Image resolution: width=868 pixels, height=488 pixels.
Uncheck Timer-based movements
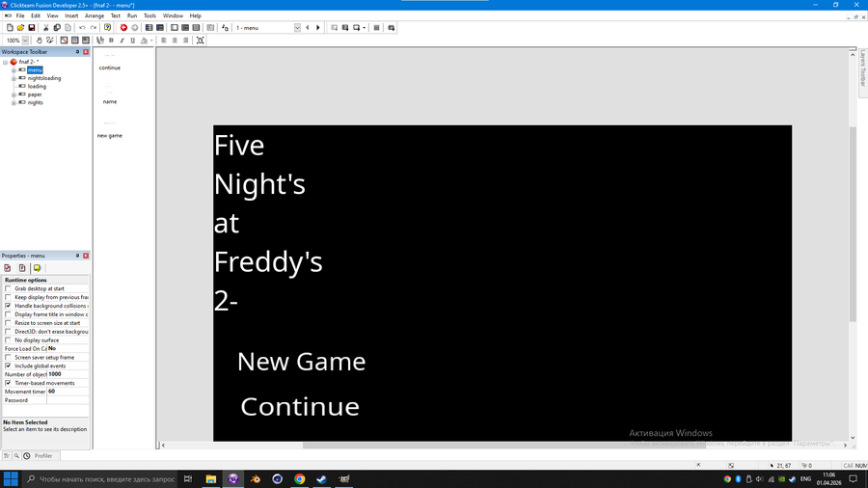8,383
